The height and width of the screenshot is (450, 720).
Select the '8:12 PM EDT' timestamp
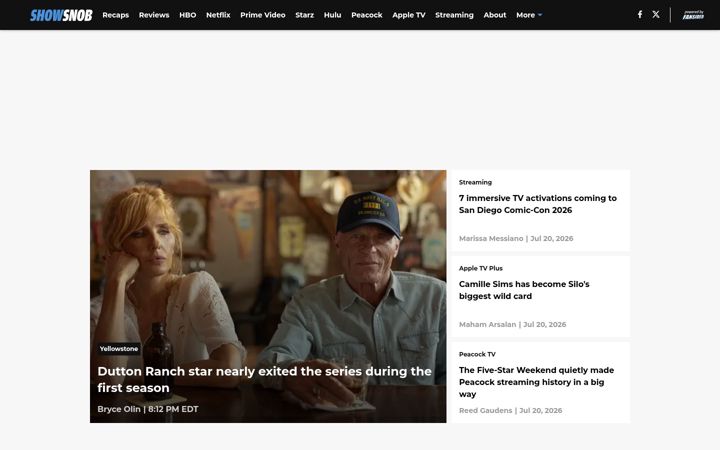pyautogui.click(x=173, y=409)
